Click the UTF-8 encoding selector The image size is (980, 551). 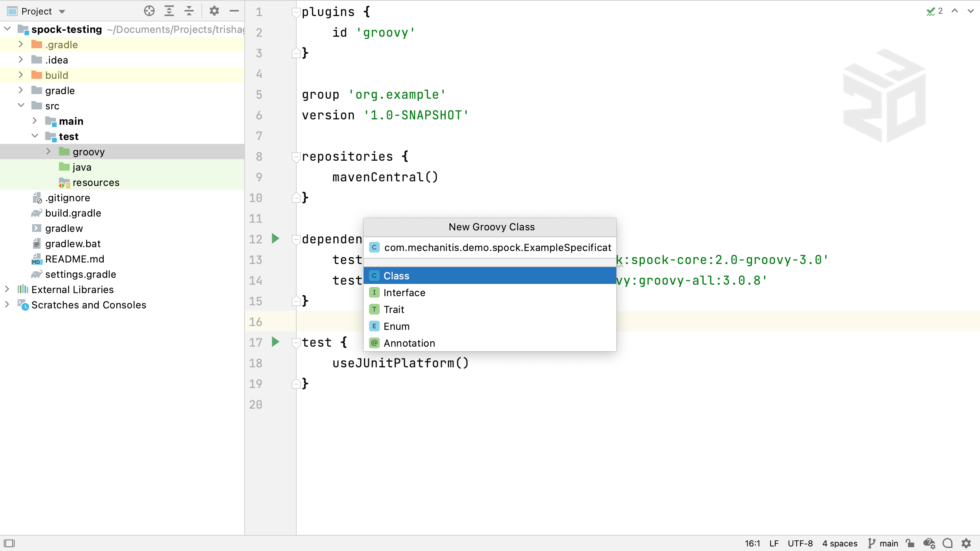point(800,543)
